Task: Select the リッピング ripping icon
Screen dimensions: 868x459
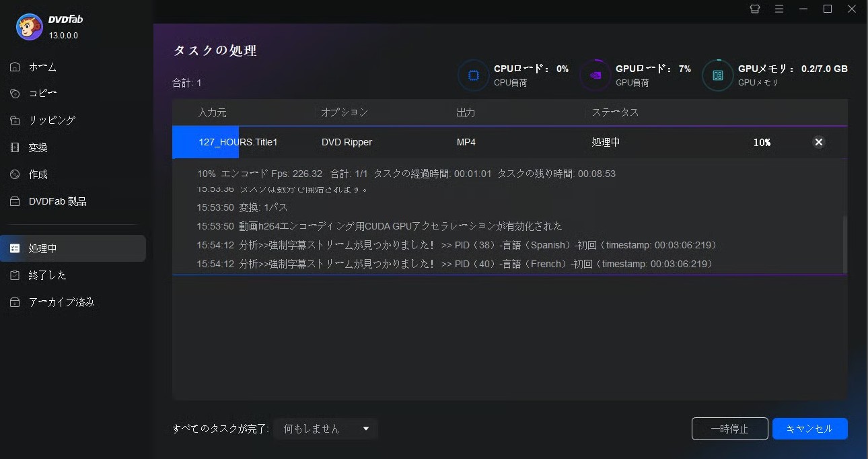Action: point(15,120)
